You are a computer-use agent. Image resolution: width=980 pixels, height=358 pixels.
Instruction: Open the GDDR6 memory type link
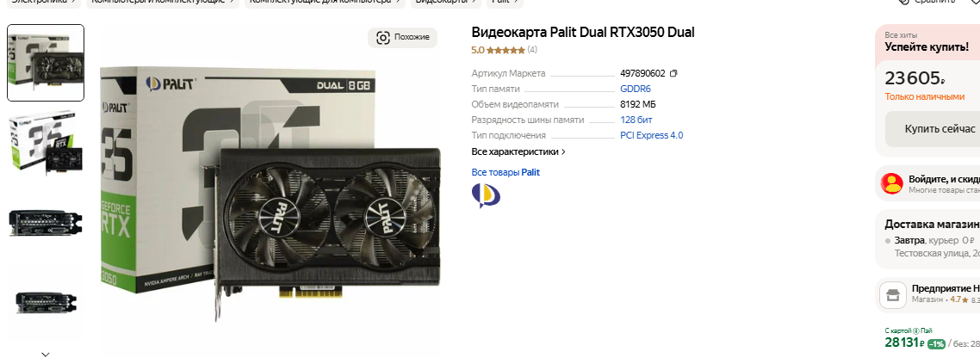click(635, 89)
